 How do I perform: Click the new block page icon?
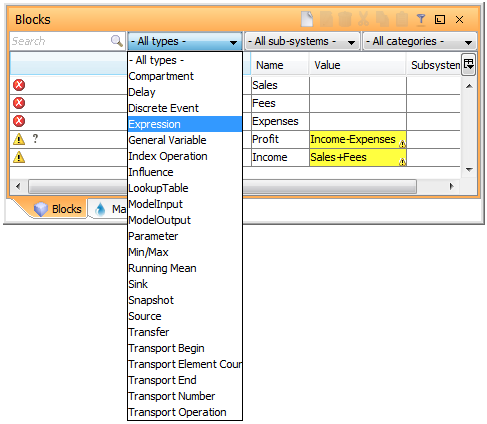[307, 19]
